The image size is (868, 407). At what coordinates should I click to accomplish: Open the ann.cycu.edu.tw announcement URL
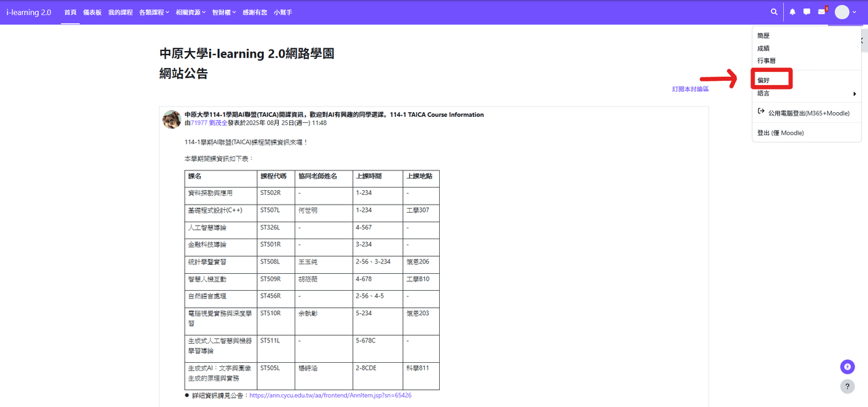click(x=331, y=395)
